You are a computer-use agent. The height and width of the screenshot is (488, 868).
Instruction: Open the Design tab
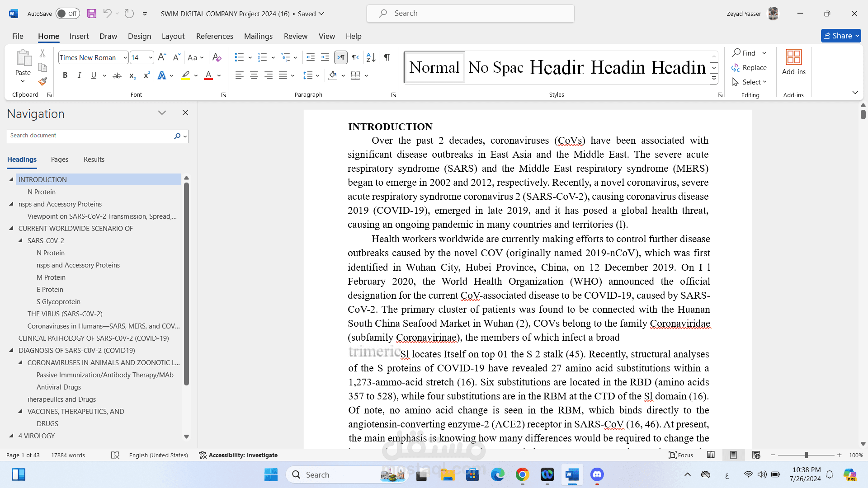[x=139, y=36]
